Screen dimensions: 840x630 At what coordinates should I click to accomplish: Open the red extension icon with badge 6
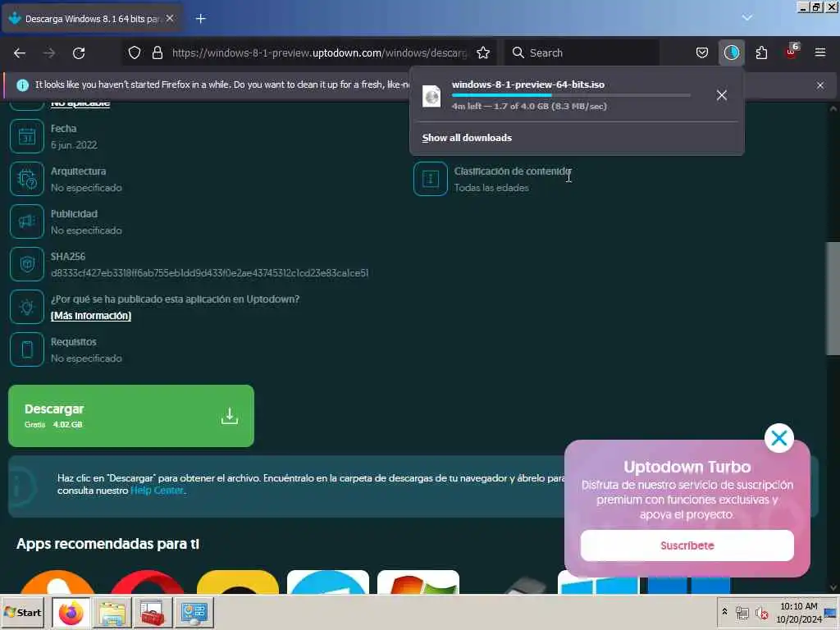coord(792,52)
